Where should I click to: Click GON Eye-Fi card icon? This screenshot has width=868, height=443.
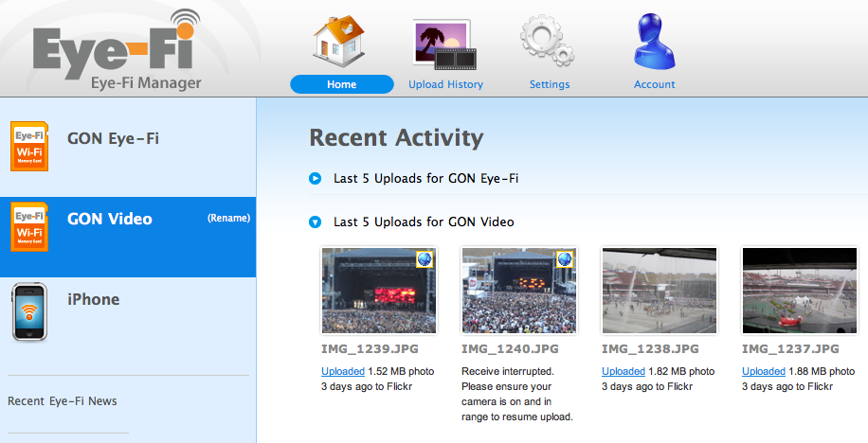pyautogui.click(x=29, y=147)
